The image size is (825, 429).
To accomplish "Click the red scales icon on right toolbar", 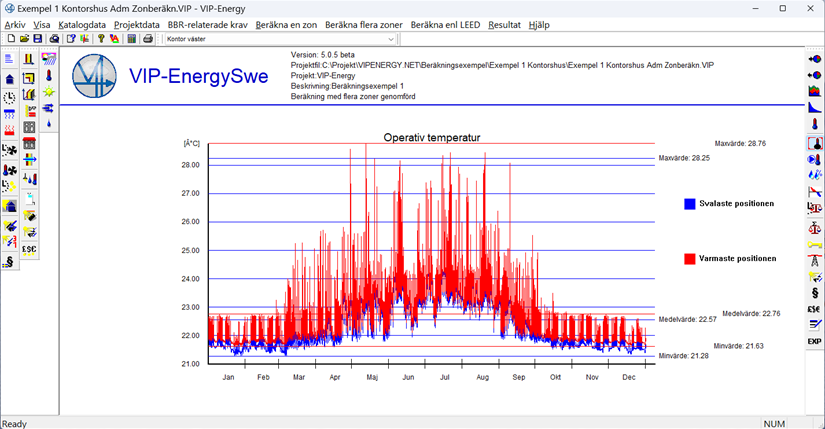I will (814, 226).
